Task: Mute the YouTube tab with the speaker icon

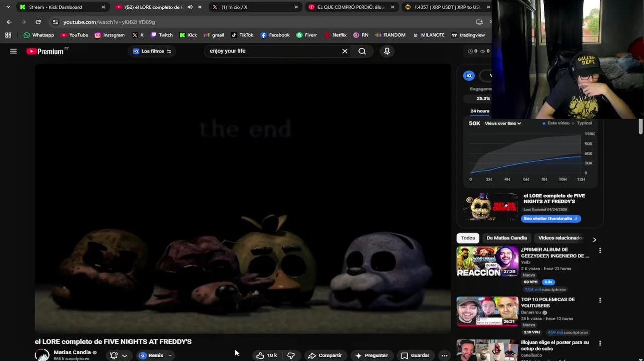Action: point(190,7)
